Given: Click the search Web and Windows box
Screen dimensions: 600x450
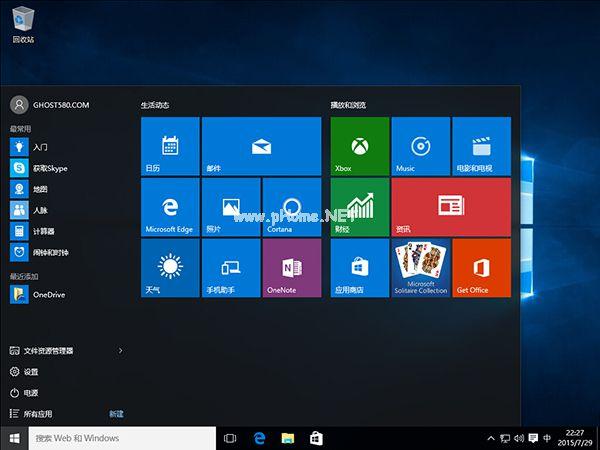Looking at the screenshot, I should [x=122, y=438].
